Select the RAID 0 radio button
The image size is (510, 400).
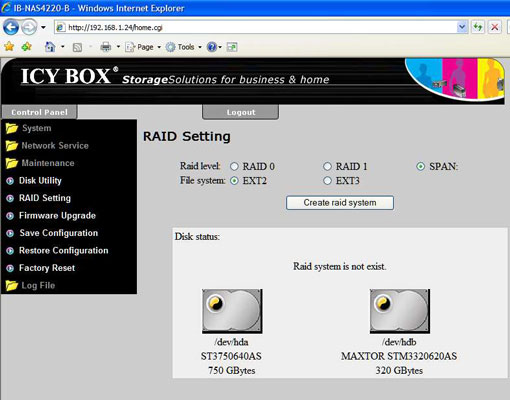pyautogui.click(x=234, y=166)
